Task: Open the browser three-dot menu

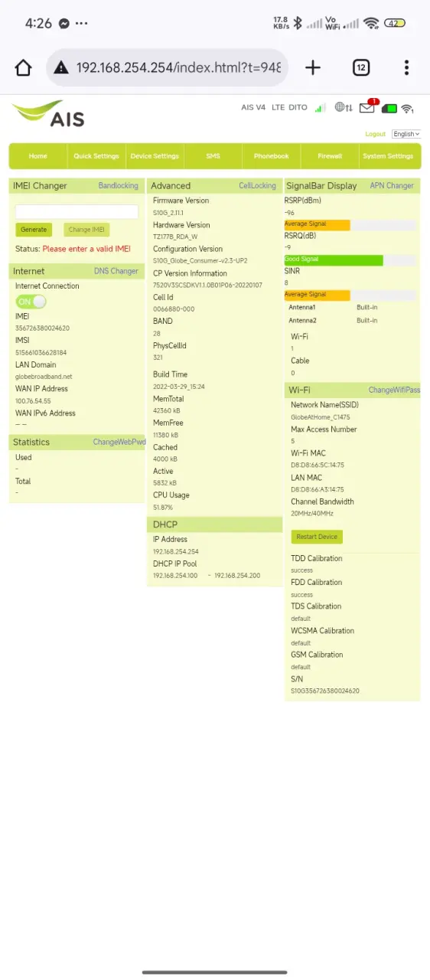Action: click(x=407, y=67)
